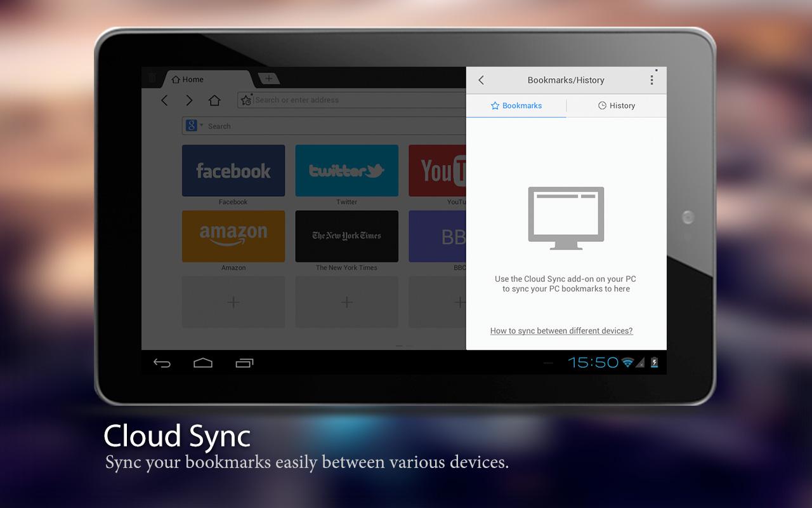Screen dimensions: 812x508
Task: Tap the mobile signal status icon
Action: [x=640, y=363]
